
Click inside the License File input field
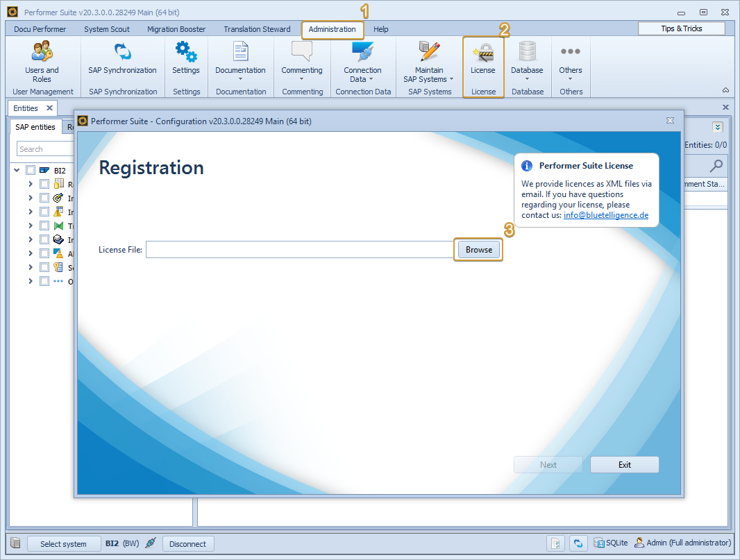click(298, 249)
